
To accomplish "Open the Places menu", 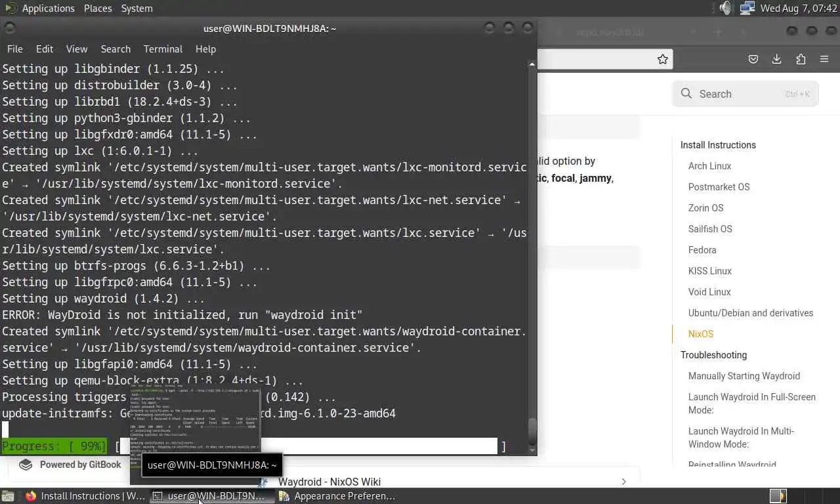I will [98, 9].
